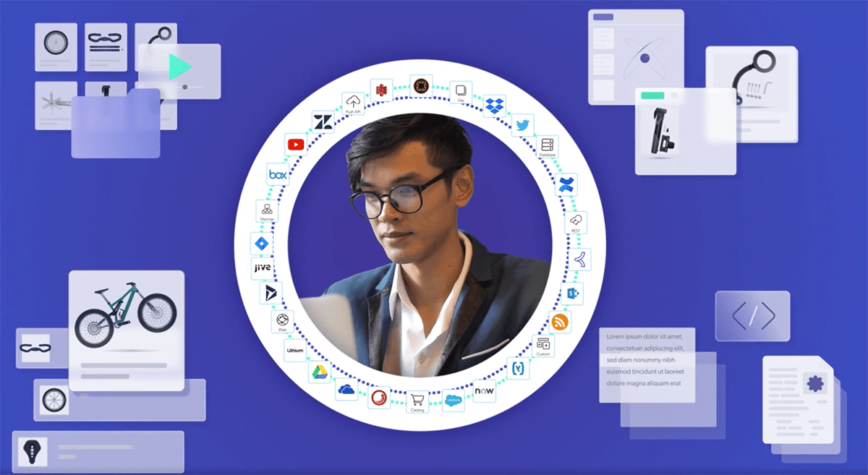Screen dimensions: 868x475
Task: Select the YouTube connector icon
Action: [x=296, y=144]
